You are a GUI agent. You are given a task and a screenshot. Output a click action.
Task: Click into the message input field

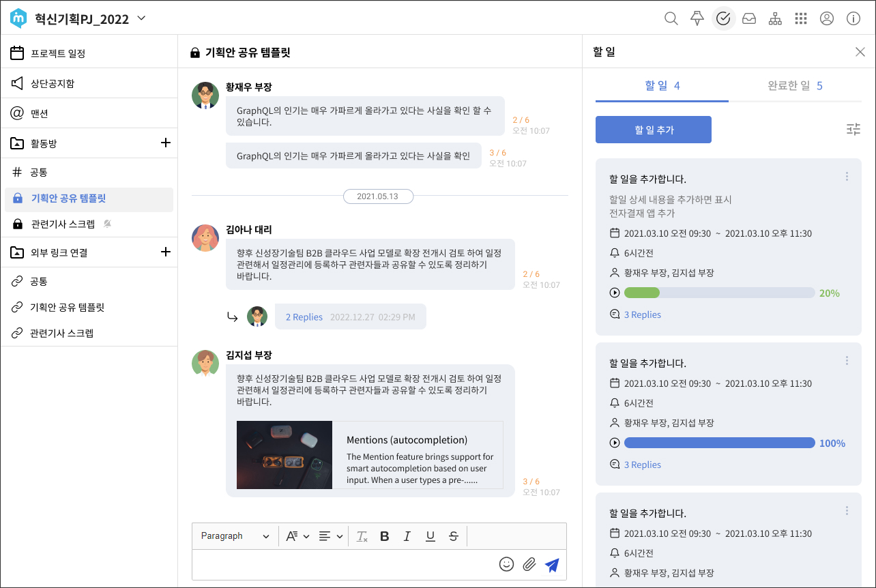(345, 565)
